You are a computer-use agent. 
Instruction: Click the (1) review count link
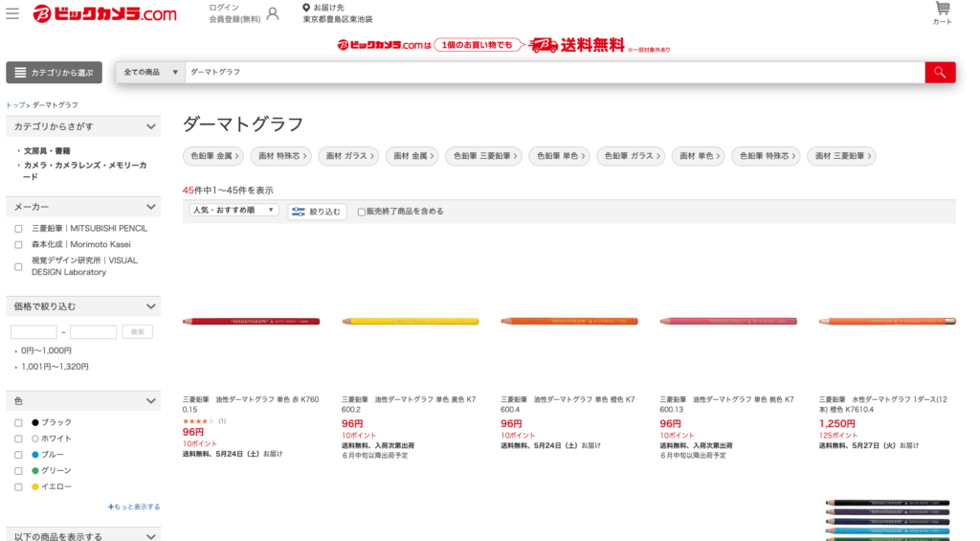[222, 421]
